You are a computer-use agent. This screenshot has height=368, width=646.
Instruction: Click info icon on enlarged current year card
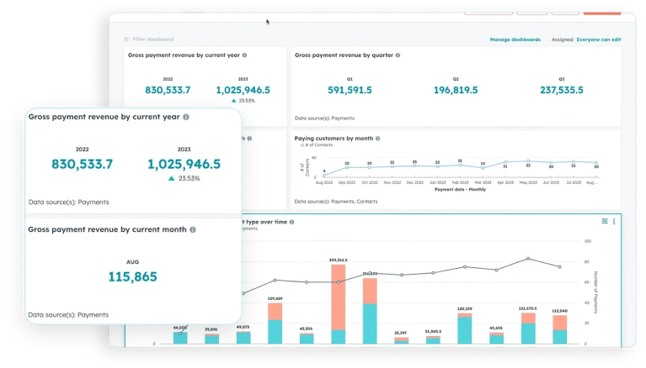[x=186, y=117]
